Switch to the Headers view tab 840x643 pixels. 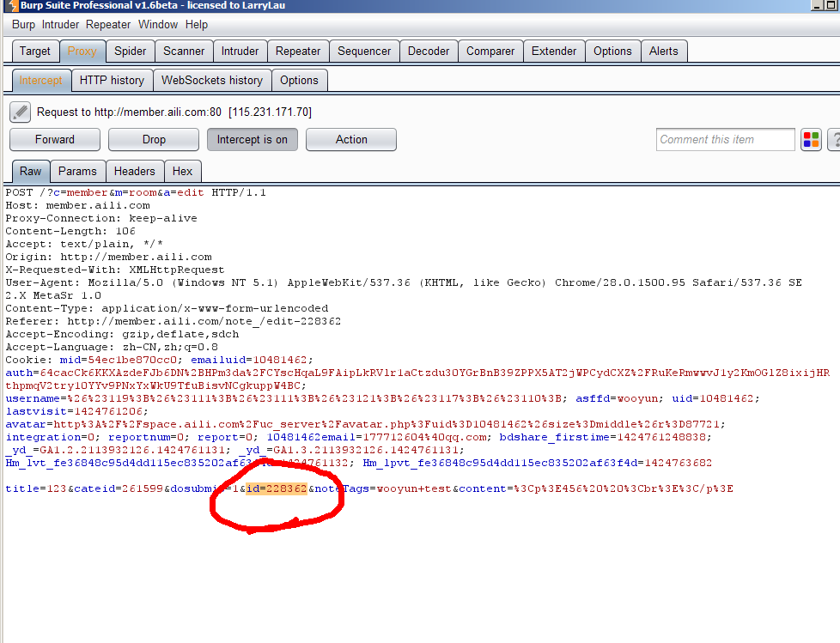click(x=135, y=172)
